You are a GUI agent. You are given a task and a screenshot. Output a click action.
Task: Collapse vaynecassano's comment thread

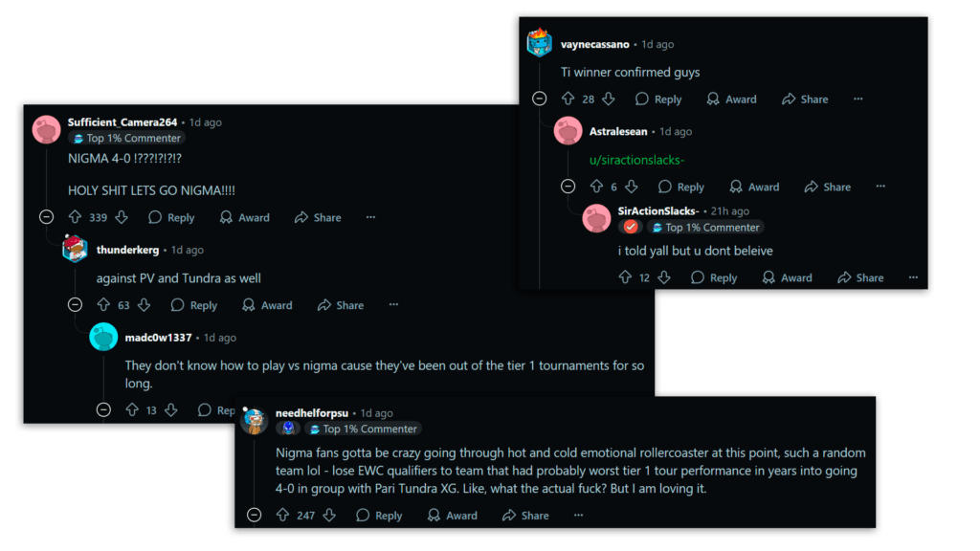tap(539, 99)
